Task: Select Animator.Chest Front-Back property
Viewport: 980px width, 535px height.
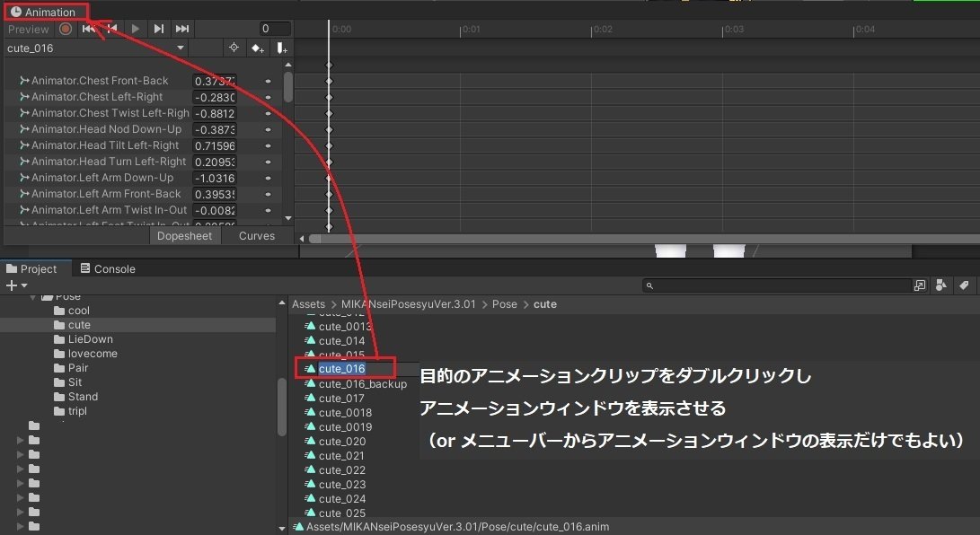Action: coord(100,81)
